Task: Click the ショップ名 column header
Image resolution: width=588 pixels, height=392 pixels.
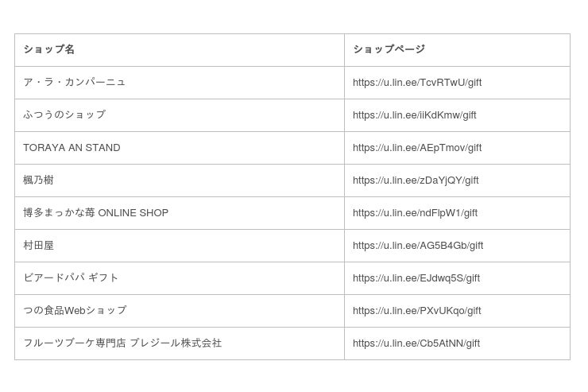Action: point(49,50)
